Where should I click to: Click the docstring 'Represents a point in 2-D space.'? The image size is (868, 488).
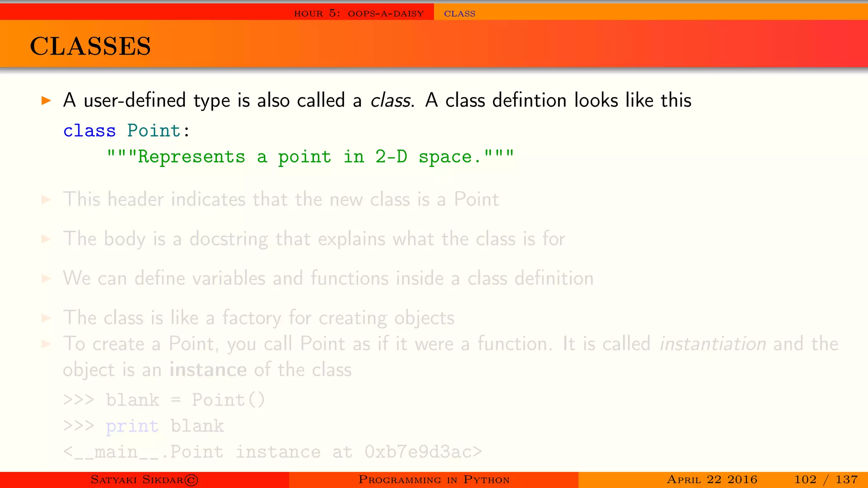click(x=310, y=157)
